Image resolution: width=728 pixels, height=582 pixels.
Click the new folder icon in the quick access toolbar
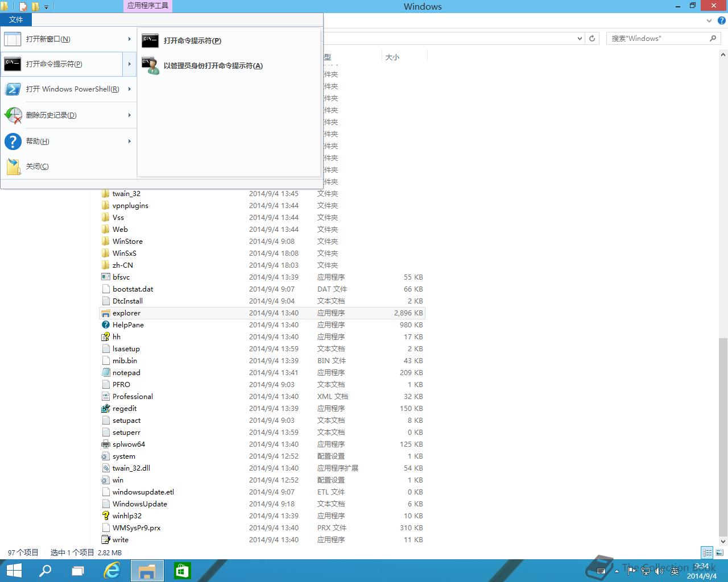[35, 7]
